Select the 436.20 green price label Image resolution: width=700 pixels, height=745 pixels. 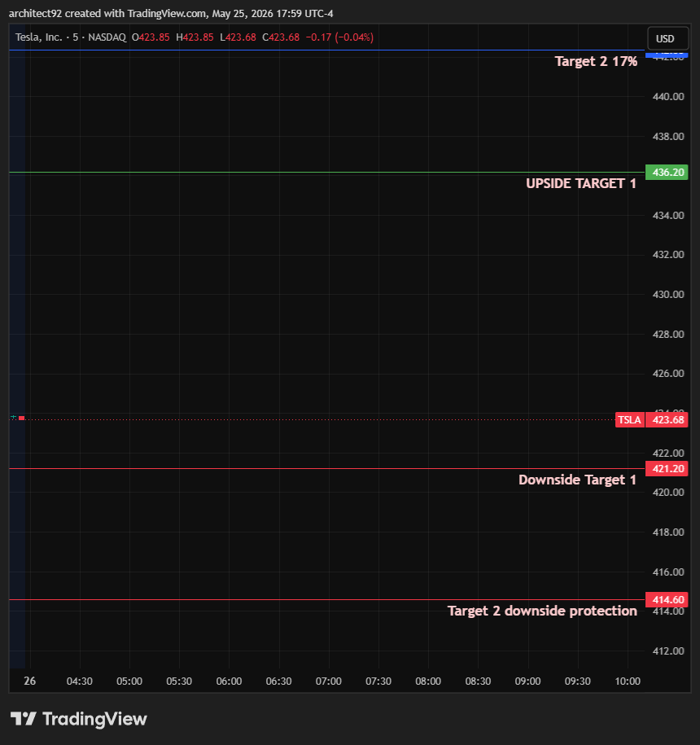(667, 172)
